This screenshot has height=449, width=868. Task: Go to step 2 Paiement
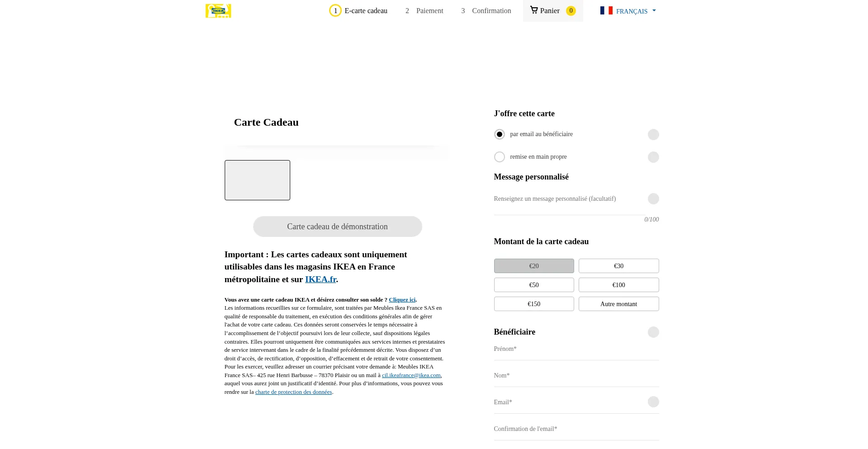pyautogui.click(x=424, y=10)
